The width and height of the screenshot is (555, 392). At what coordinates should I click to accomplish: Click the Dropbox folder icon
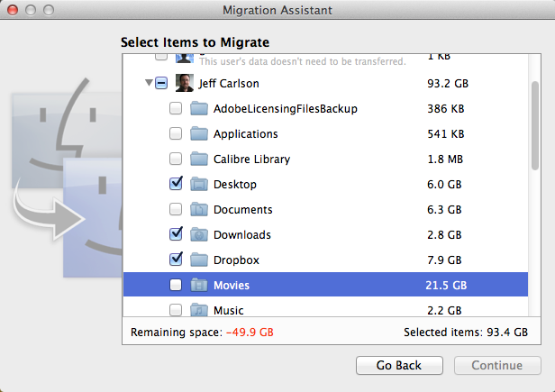(199, 260)
